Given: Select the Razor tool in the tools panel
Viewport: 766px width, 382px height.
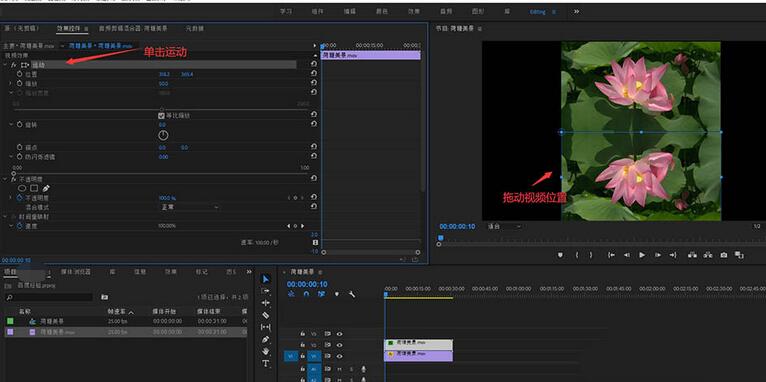Looking at the screenshot, I should point(265,315).
